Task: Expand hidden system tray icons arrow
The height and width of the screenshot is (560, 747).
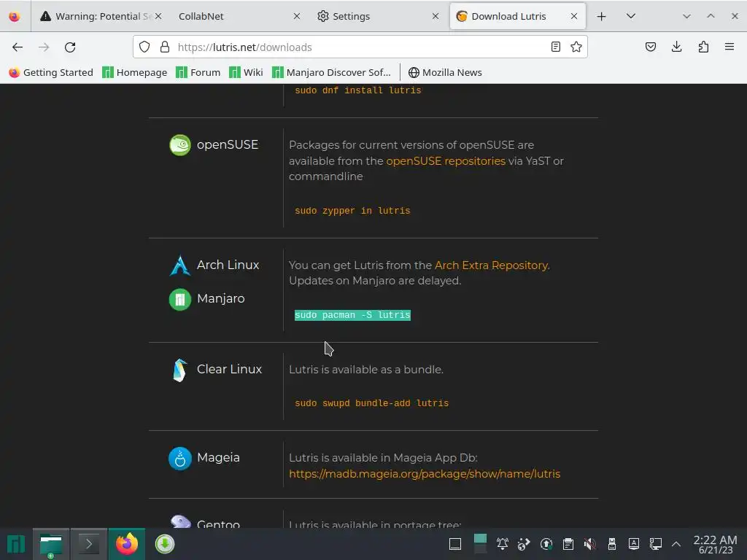Action: [676, 544]
